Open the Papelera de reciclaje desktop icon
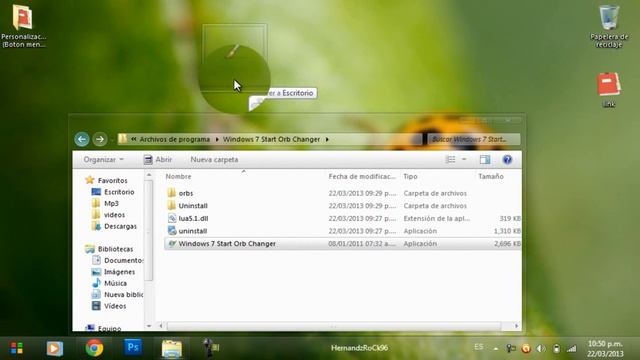The width and height of the screenshot is (640, 360). tap(609, 26)
